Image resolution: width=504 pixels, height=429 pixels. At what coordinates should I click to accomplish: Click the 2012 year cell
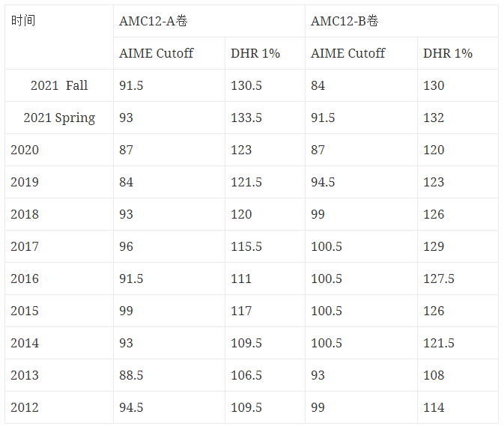tap(59, 407)
